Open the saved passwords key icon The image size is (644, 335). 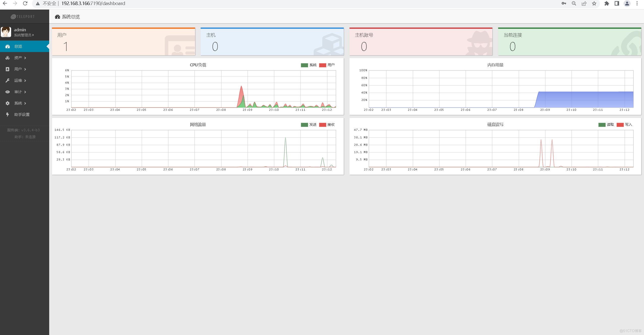point(564,4)
